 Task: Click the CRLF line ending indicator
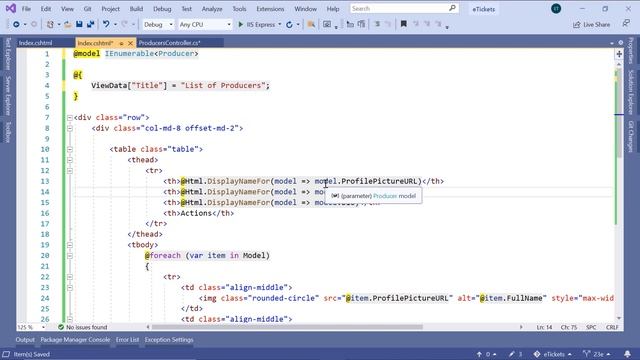click(612, 327)
